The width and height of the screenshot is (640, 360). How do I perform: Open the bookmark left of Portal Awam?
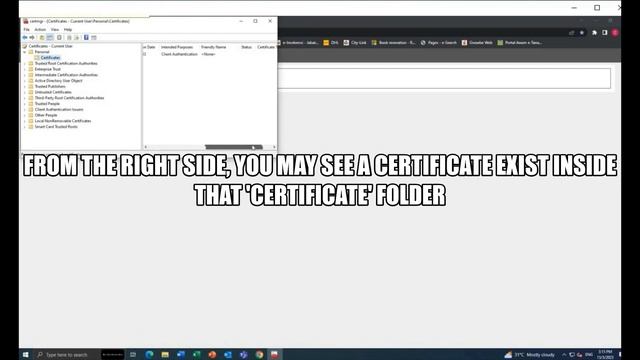tap(477, 42)
